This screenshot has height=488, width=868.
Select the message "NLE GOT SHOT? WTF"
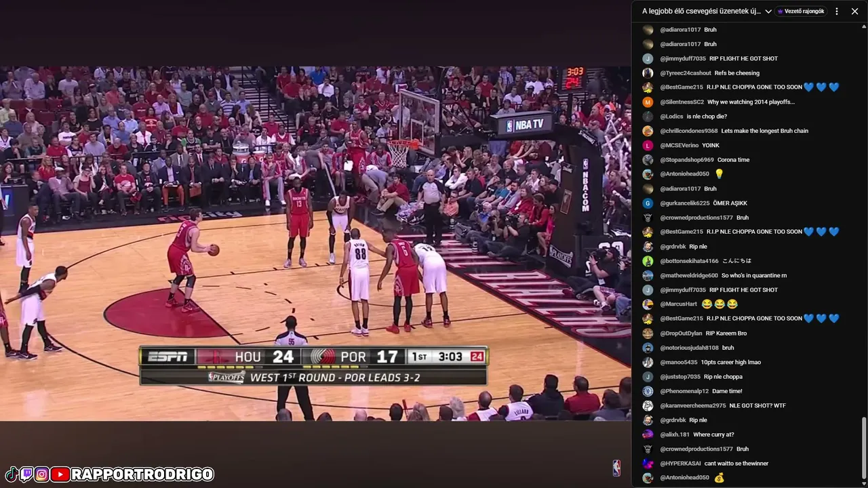tap(757, 405)
